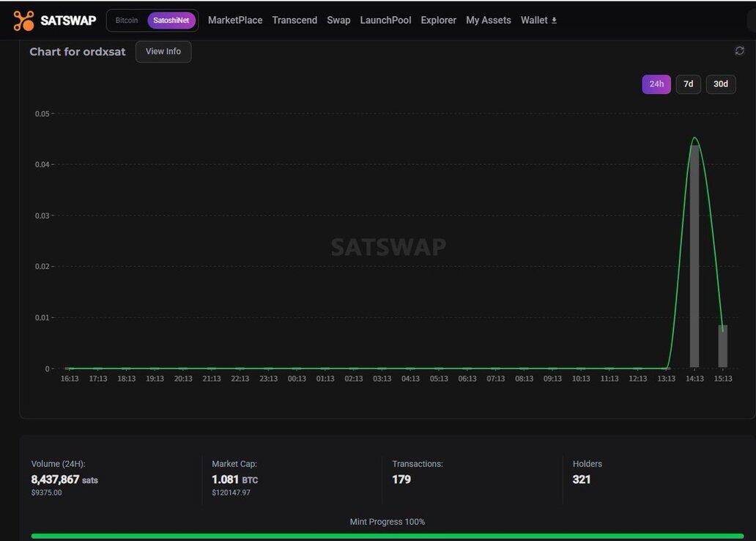Select the SatoshiNet network
756x541 pixels.
(171, 21)
